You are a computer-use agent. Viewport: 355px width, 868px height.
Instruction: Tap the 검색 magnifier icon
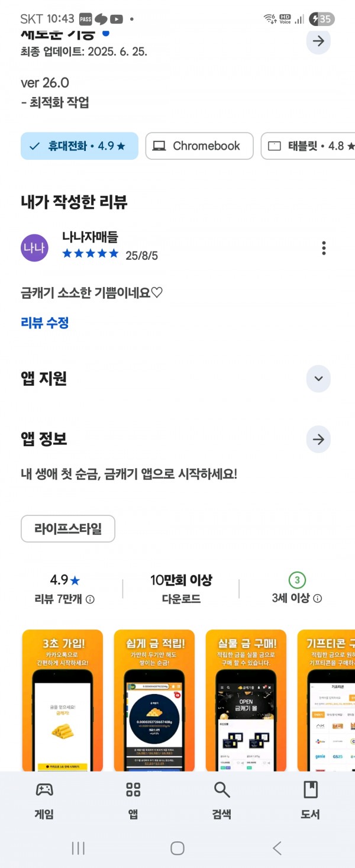(222, 789)
